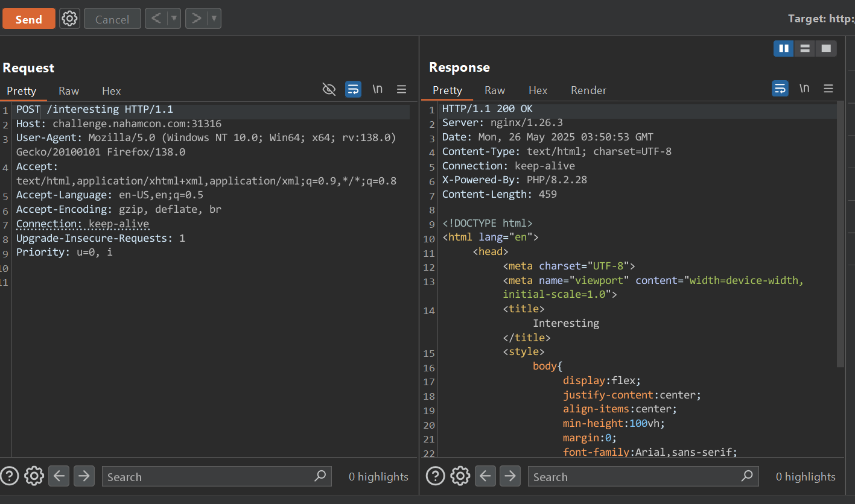Click the Repeater settings gear icon beside Send
The width and height of the screenshot is (855, 504).
(x=70, y=19)
